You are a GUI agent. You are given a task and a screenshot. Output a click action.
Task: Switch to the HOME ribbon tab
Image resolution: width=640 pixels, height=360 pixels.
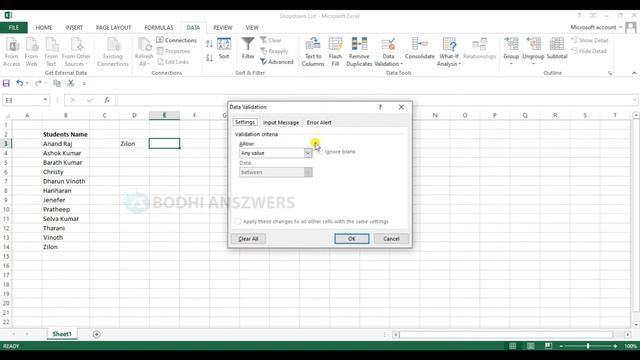click(44, 27)
